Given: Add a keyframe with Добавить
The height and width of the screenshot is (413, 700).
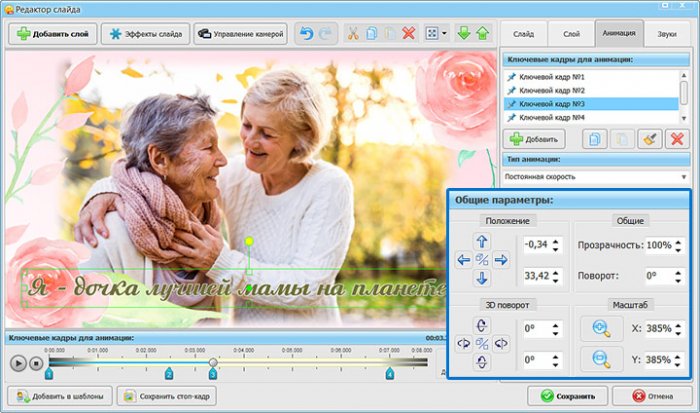Looking at the screenshot, I should coord(534,139).
